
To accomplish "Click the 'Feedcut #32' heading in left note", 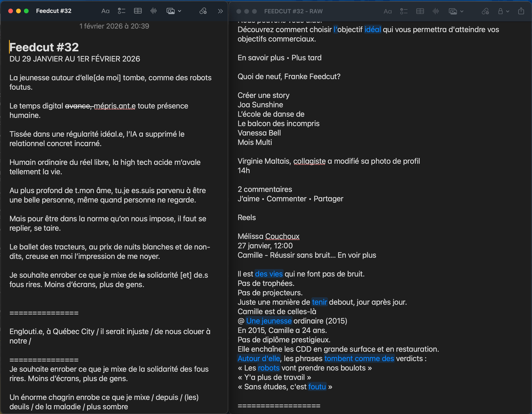I will pyautogui.click(x=44, y=47).
